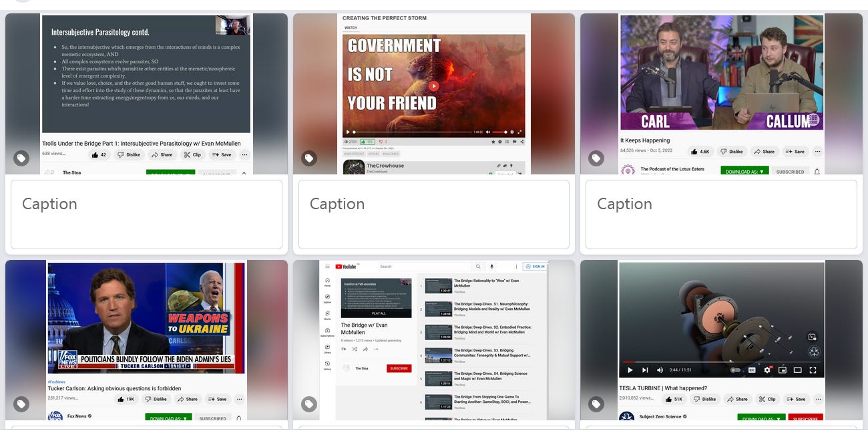Open three-dot menu under TESLA TURBINE video
Screen dimensions: 868x437
coord(819,399)
